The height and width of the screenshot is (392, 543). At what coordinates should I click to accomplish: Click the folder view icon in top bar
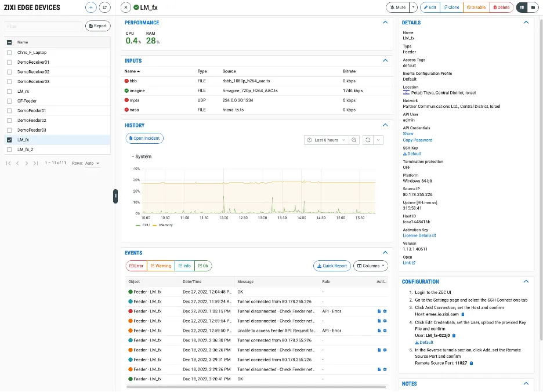tap(533, 8)
